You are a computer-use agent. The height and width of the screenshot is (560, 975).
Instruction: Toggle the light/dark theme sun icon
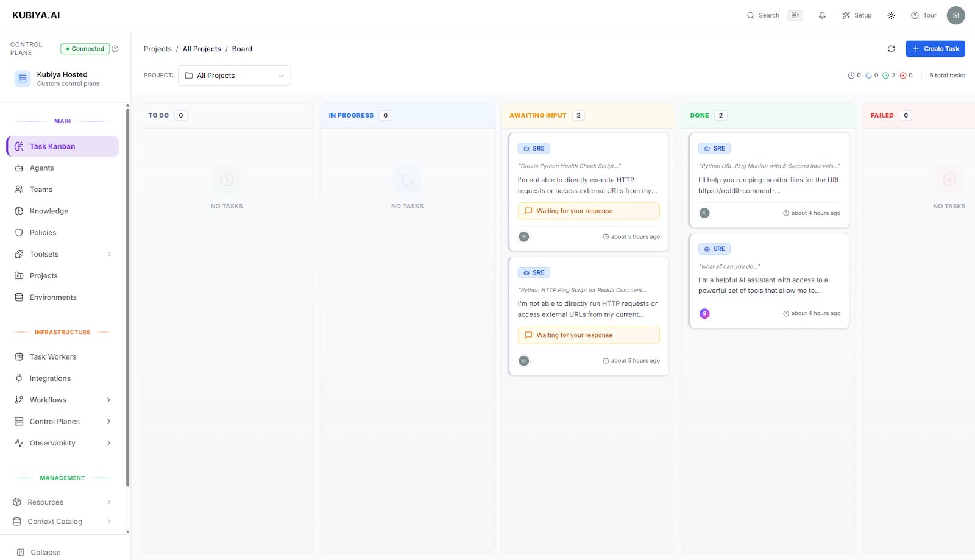click(891, 15)
